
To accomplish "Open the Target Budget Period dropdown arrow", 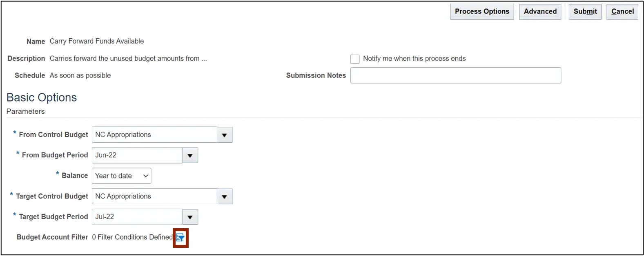I will pyautogui.click(x=190, y=217).
